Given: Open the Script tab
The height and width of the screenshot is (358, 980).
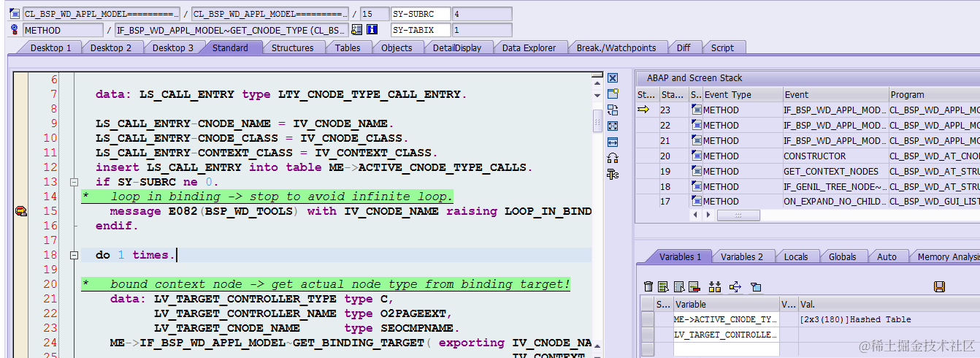Looking at the screenshot, I should 722,47.
